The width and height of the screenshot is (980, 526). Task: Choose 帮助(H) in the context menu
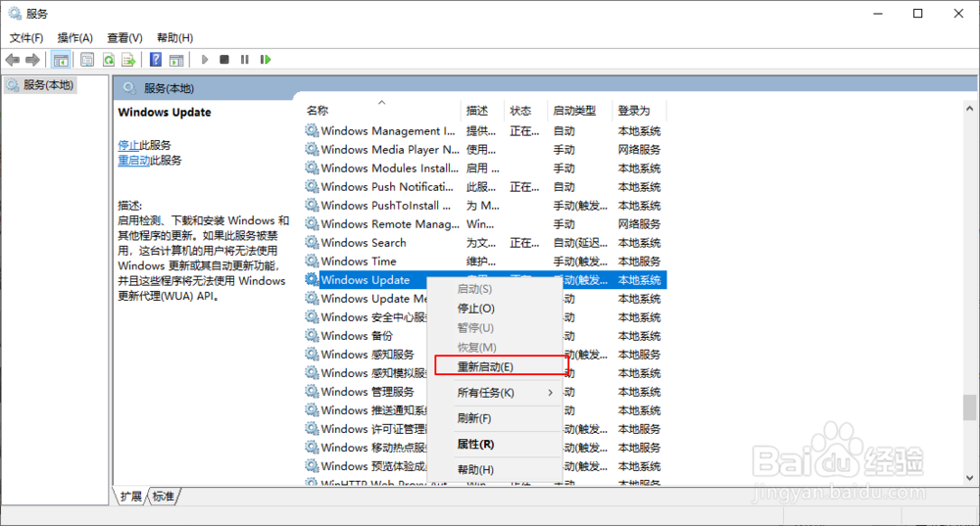pos(495,470)
